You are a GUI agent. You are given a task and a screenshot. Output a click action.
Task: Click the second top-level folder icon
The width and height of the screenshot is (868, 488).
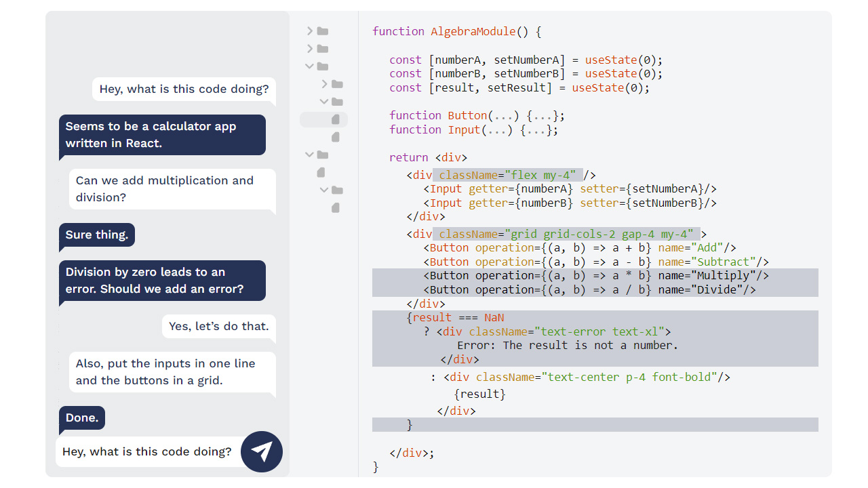click(x=323, y=49)
